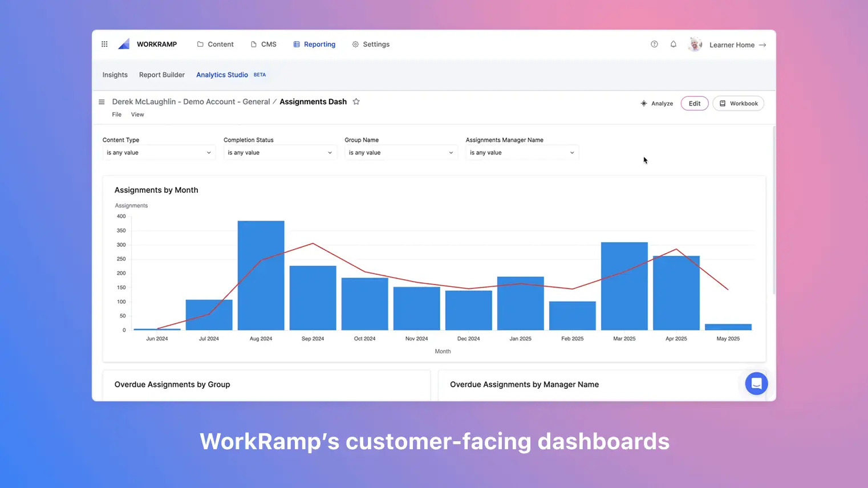Open the dashboard hamburger menu
The width and height of the screenshot is (868, 488).
[102, 101]
